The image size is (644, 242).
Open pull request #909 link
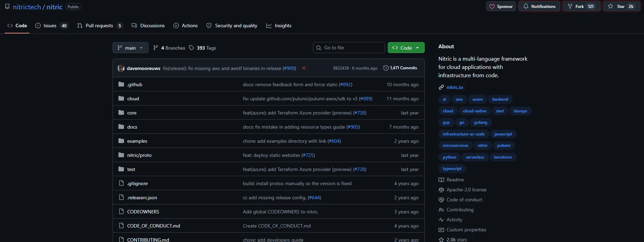point(289,68)
